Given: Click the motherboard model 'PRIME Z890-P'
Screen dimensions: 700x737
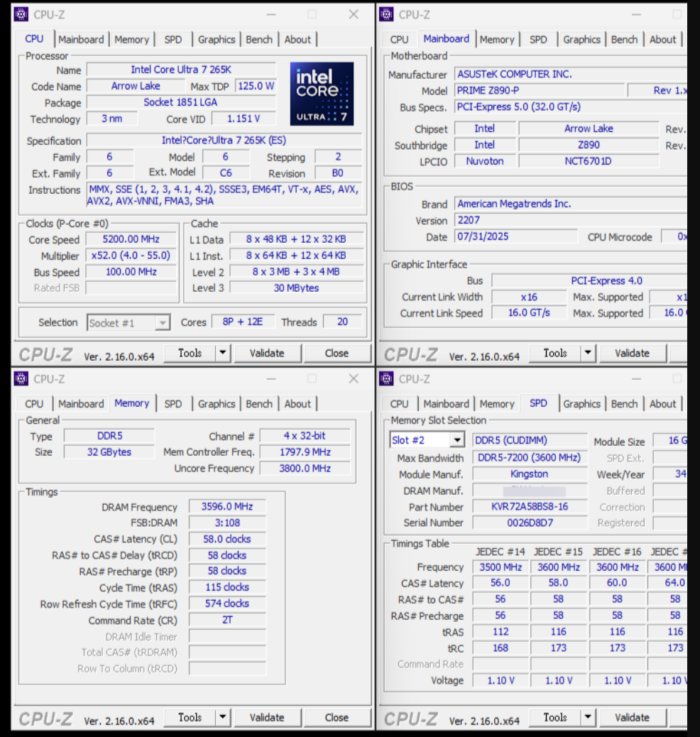Looking at the screenshot, I should tap(540, 91).
